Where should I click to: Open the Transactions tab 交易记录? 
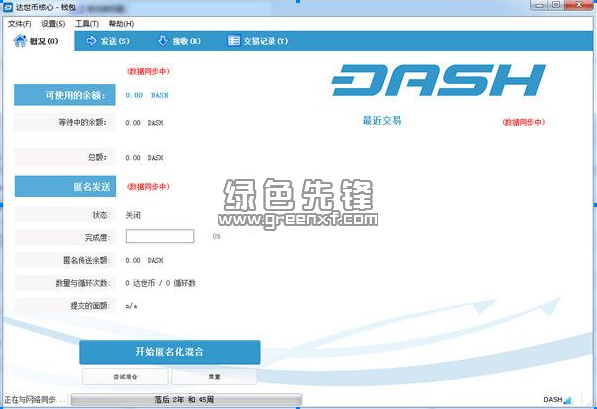(x=258, y=41)
